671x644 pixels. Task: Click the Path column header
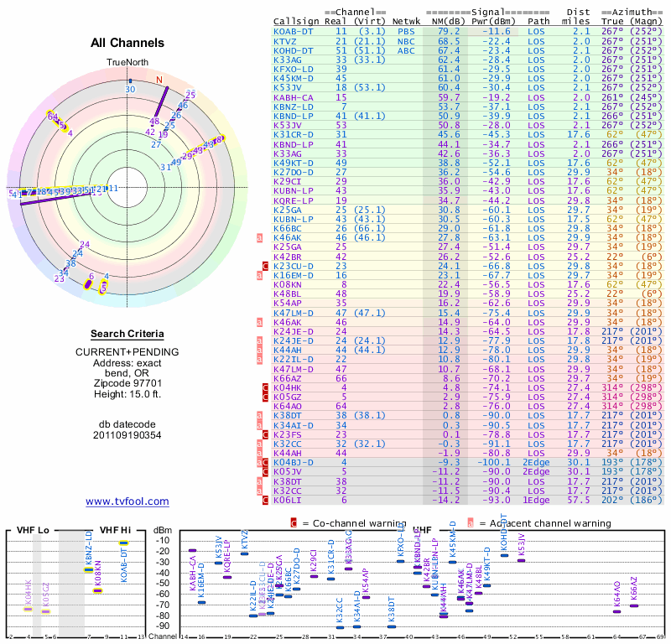[x=538, y=22]
